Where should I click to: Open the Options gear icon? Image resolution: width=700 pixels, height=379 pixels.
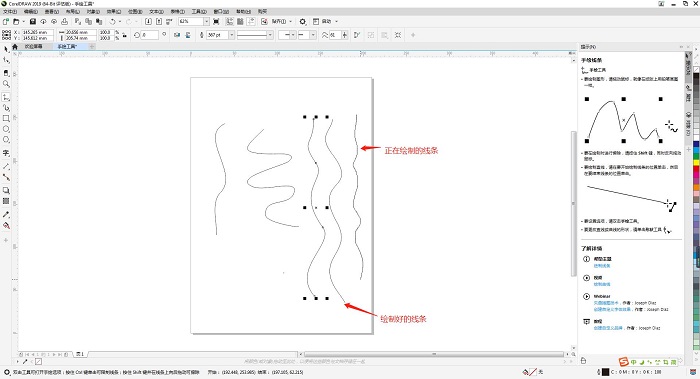(x=303, y=21)
